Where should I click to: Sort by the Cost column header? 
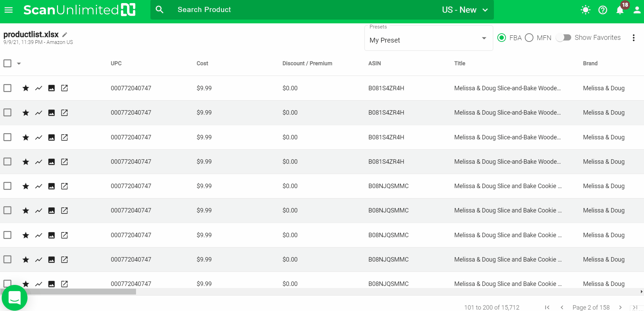(x=202, y=64)
